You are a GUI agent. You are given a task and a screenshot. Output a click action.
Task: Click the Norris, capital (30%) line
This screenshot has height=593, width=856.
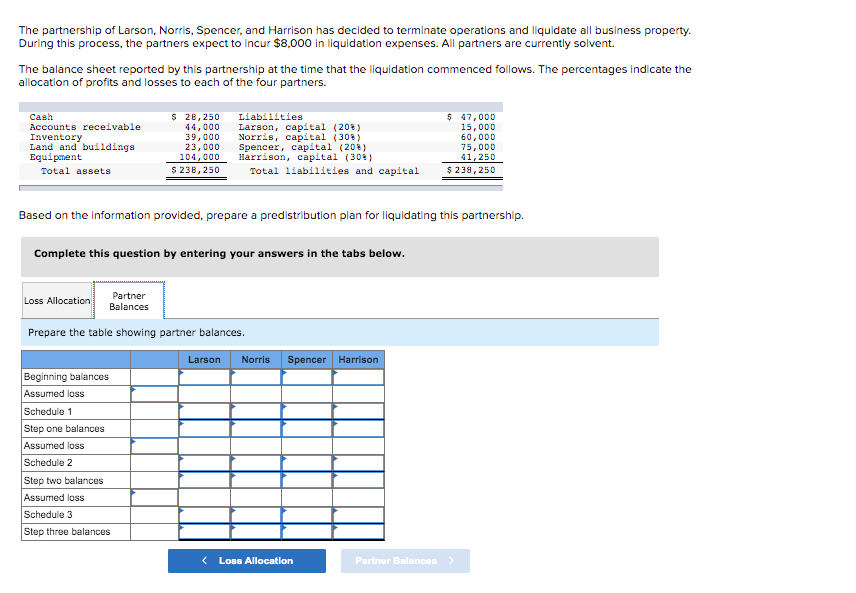(x=300, y=137)
